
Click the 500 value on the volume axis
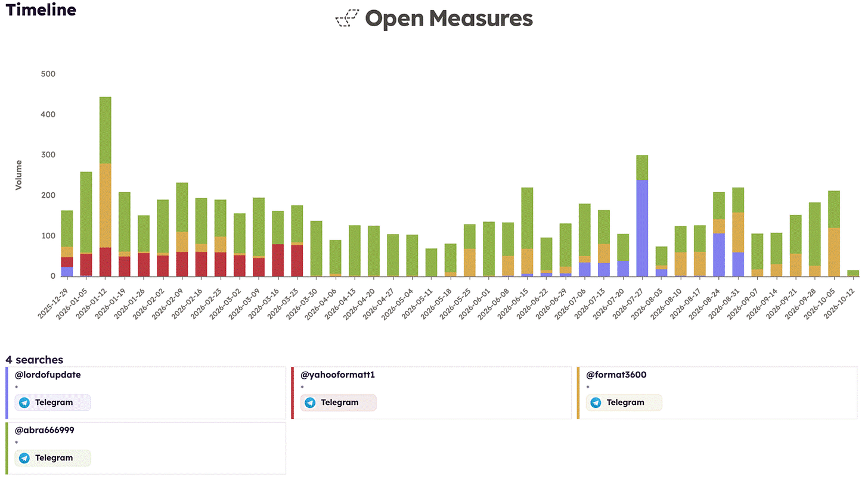pos(48,74)
